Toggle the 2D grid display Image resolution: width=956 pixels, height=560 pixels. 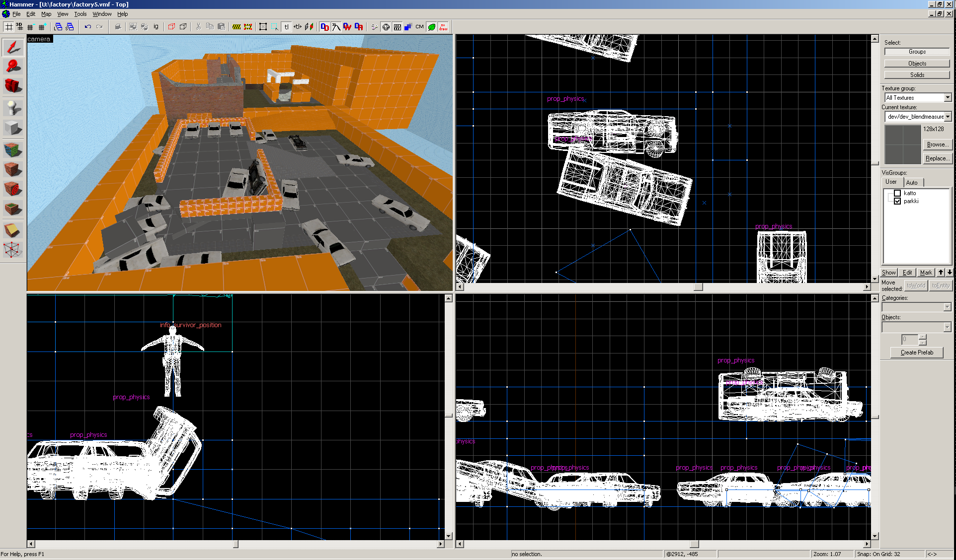(8, 27)
